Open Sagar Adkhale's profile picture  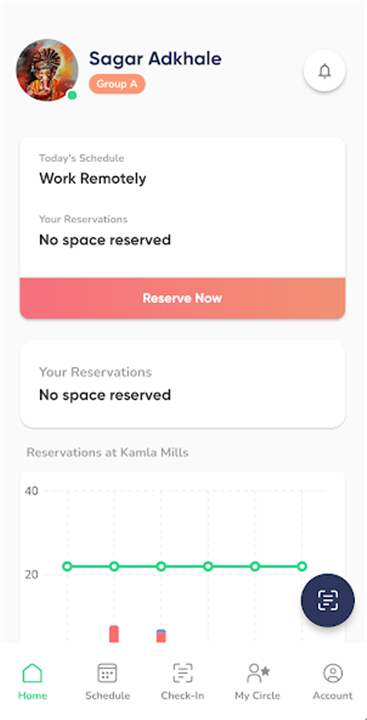click(46, 70)
